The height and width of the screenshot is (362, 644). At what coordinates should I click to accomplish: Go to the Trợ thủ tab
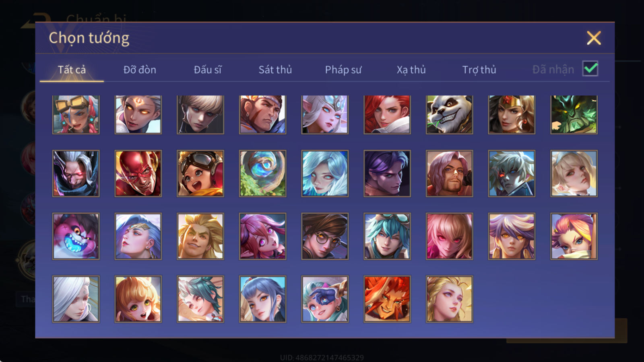pyautogui.click(x=479, y=70)
